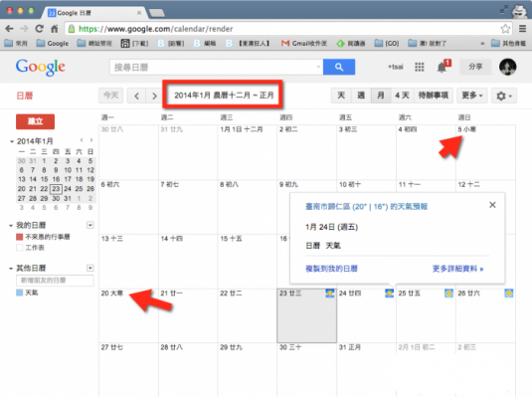Image resolution: width=532 pixels, height=397 pixels.
Task: Open the Google bookmarks folder
Action: click(53, 43)
